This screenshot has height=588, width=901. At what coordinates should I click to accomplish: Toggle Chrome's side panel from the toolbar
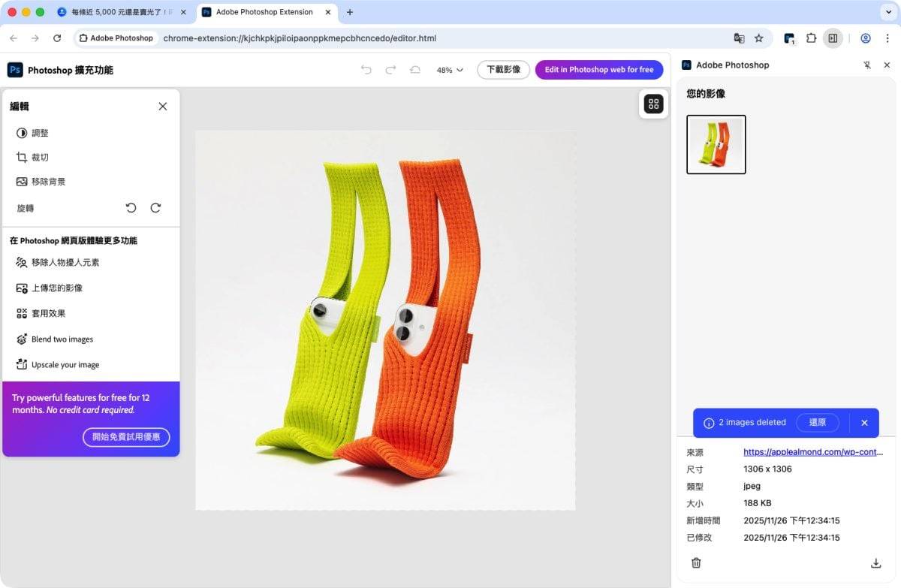pos(833,38)
